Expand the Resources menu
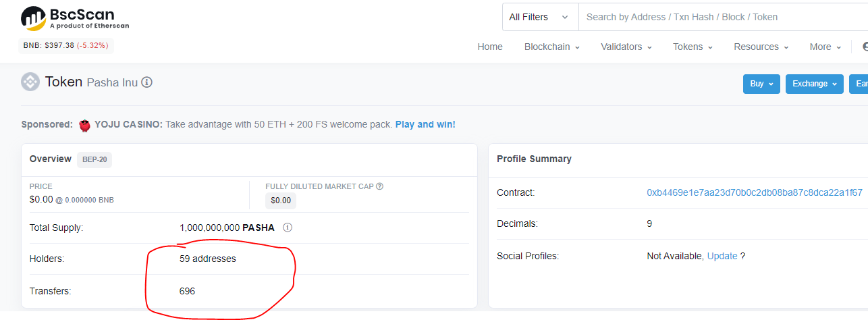The image size is (868, 320). pyautogui.click(x=761, y=47)
